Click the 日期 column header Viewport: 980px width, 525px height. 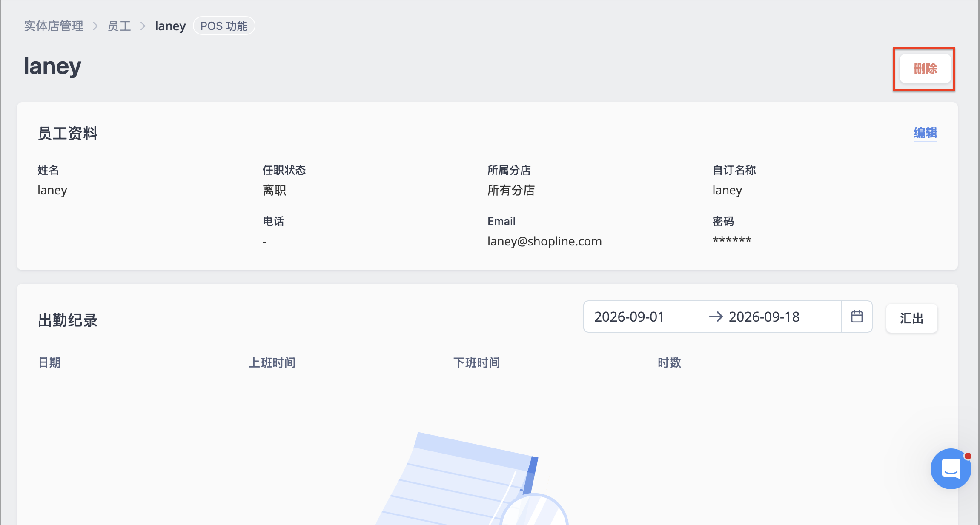pos(49,362)
